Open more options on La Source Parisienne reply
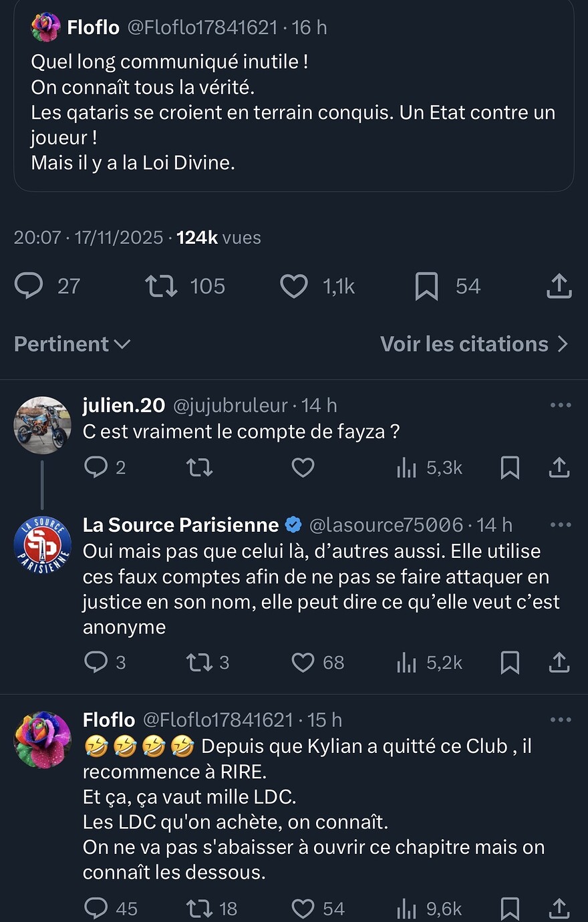 (560, 525)
